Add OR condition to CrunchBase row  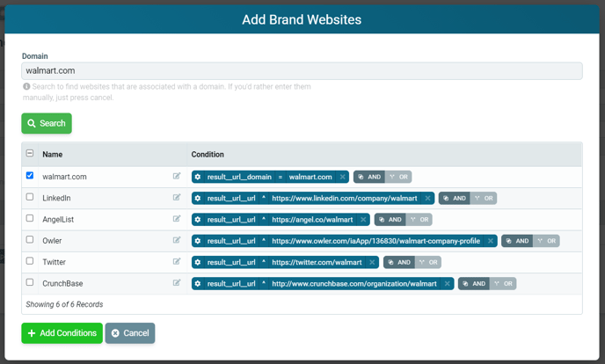tap(504, 284)
